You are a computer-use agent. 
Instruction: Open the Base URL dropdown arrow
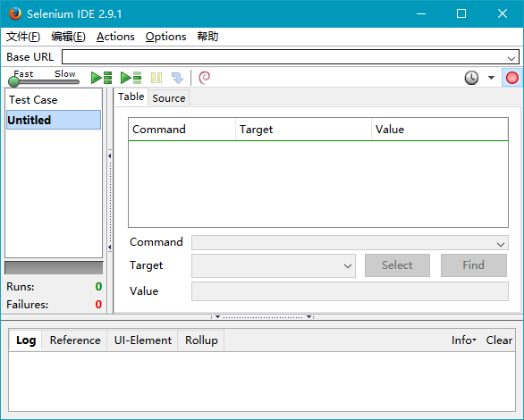[511, 58]
